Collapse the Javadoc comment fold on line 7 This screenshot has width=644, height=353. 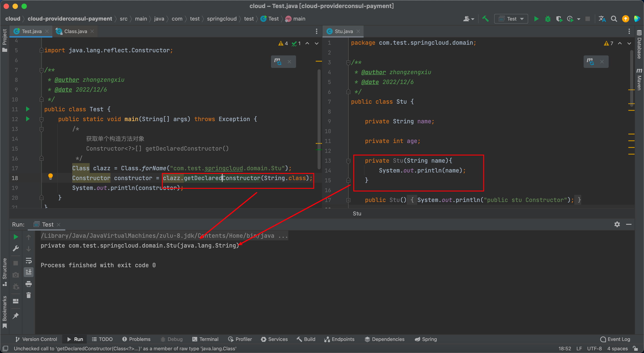coord(42,70)
